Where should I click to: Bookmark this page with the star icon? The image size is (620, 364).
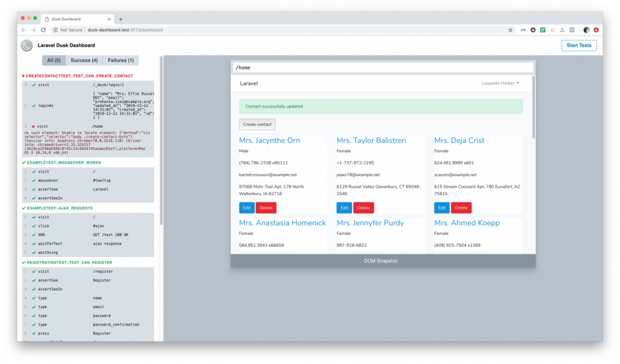(x=510, y=30)
